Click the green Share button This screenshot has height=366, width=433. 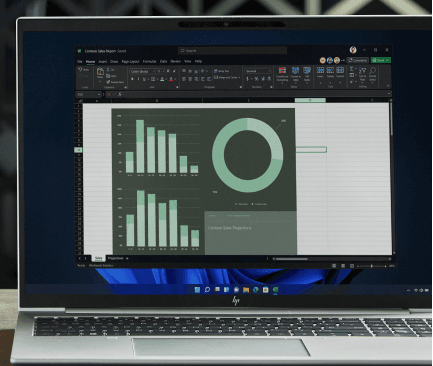pos(381,60)
